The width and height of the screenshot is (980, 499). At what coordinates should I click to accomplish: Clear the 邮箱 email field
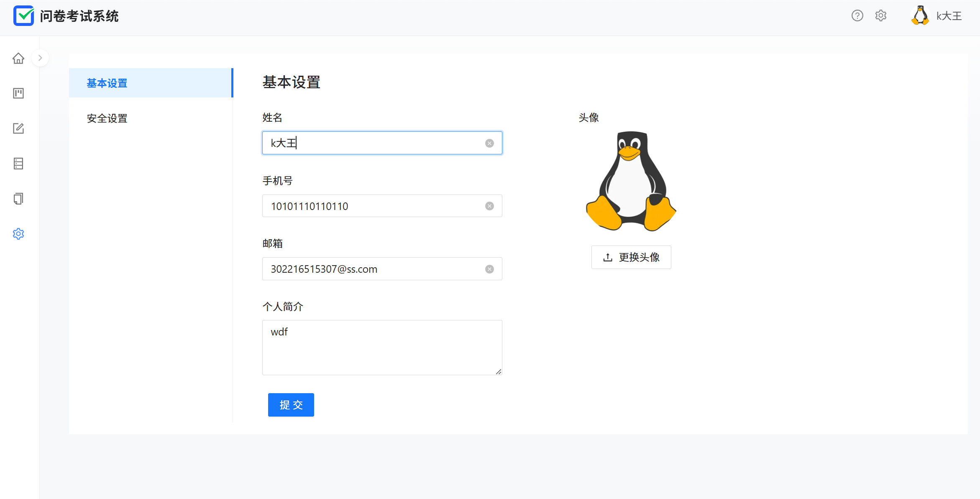coord(489,269)
